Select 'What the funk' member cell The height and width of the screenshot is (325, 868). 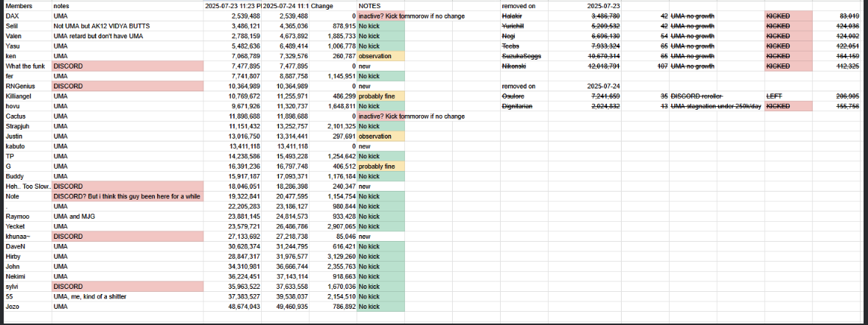click(x=28, y=66)
